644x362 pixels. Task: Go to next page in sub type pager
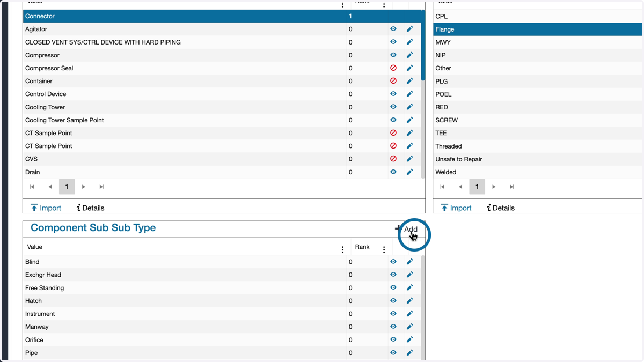tap(494, 187)
